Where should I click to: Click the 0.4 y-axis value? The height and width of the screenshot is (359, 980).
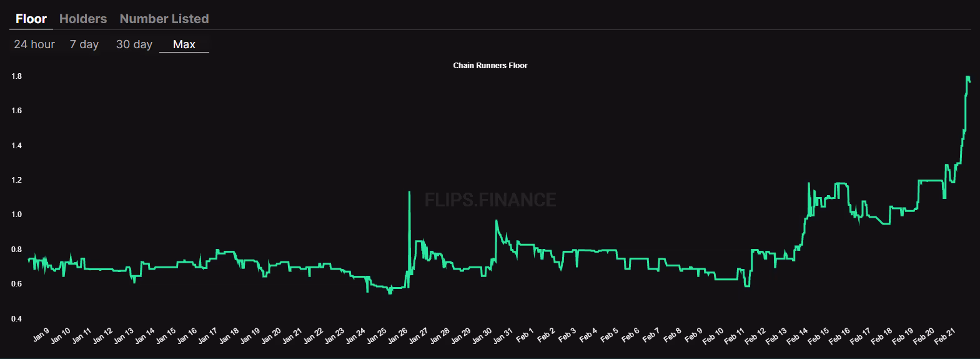(16, 319)
